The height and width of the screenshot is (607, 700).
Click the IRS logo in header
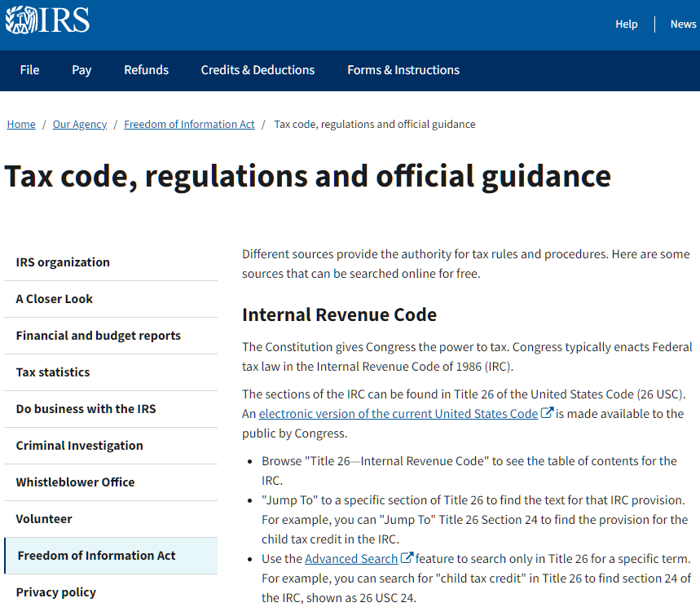click(47, 20)
